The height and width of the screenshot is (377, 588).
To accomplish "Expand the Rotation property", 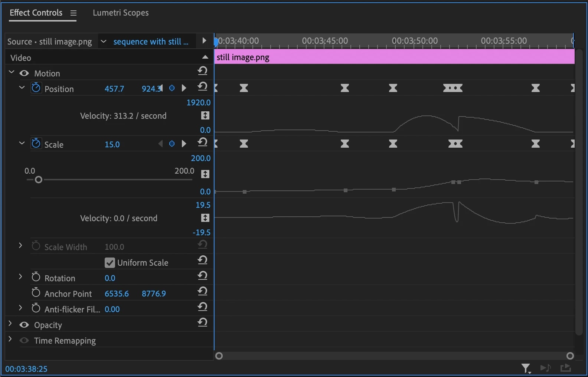I will click(x=20, y=277).
